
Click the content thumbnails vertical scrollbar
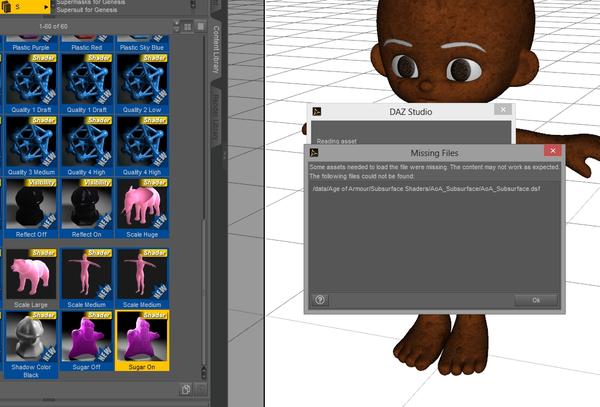coord(204,291)
